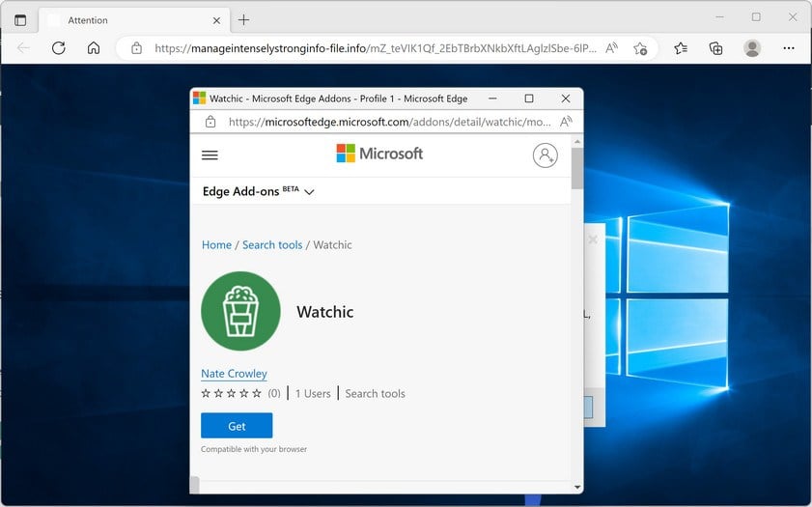
Task: Minimize the Watchic popup window
Action: (x=492, y=99)
